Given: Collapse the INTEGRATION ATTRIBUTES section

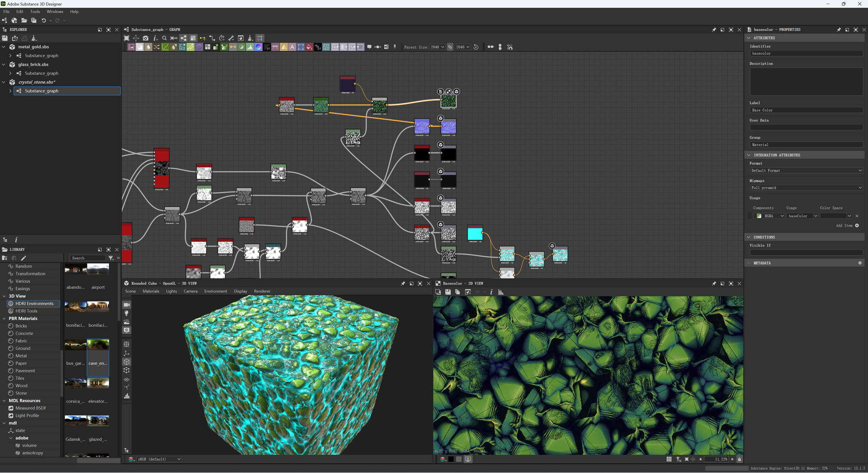Looking at the screenshot, I should pos(750,155).
